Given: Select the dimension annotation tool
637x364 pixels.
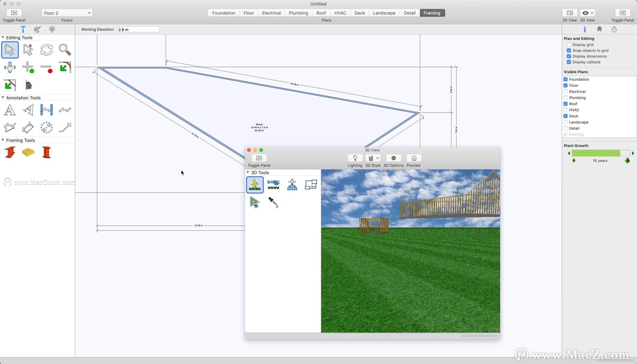Looking at the screenshot, I should [x=46, y=110].
